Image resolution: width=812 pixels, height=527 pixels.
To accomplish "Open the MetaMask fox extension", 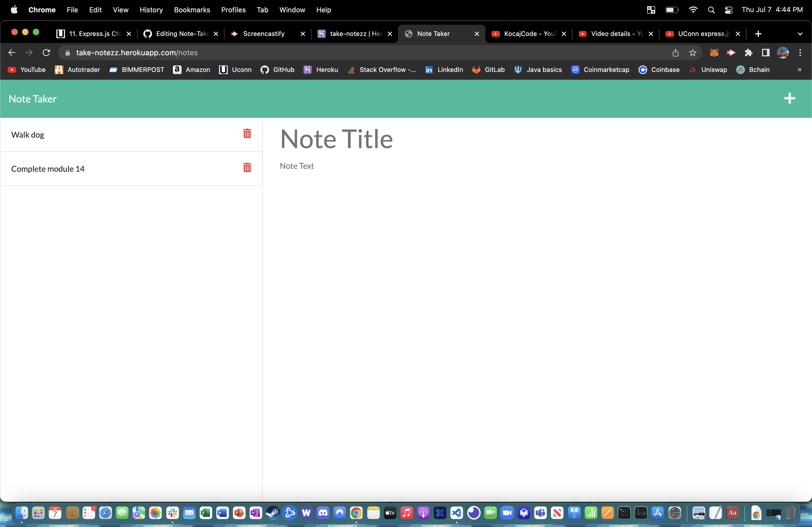I will [714, 53].
